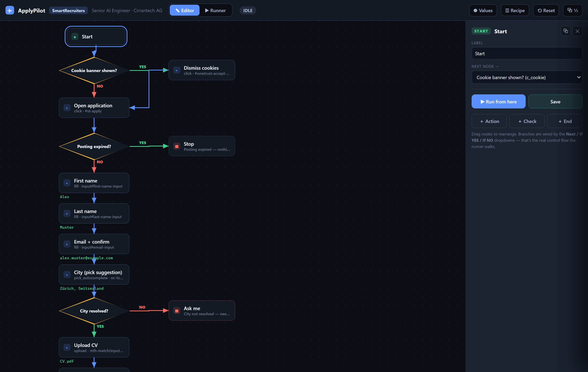Open the Next Node dropdown

527,78
